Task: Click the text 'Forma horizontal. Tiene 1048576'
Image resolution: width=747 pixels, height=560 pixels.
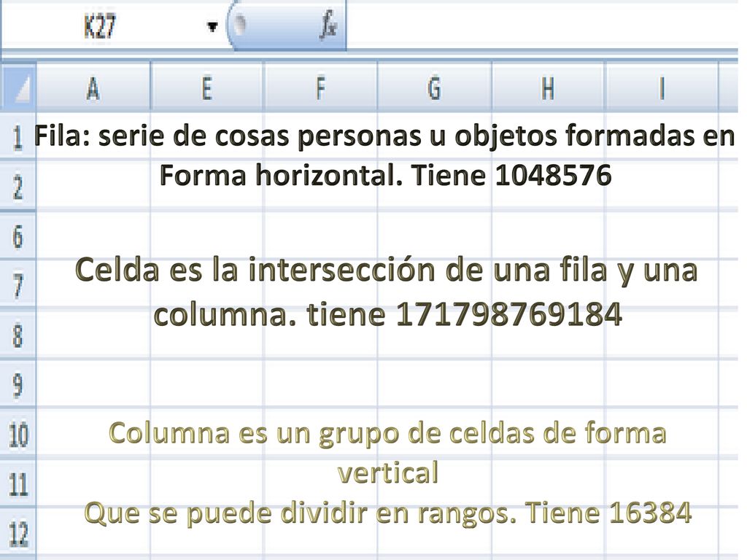Action: coord(385,175)
